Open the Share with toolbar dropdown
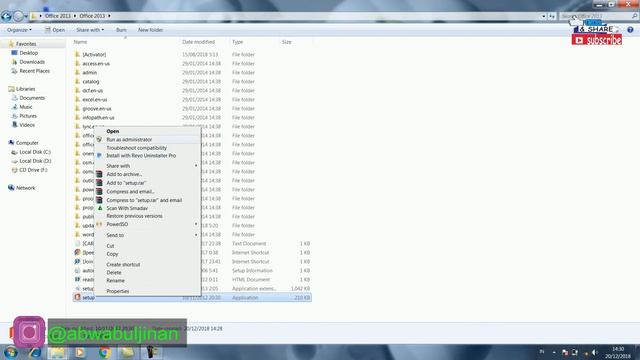This screenshot has width=640, height=360. tap(90, 30)
